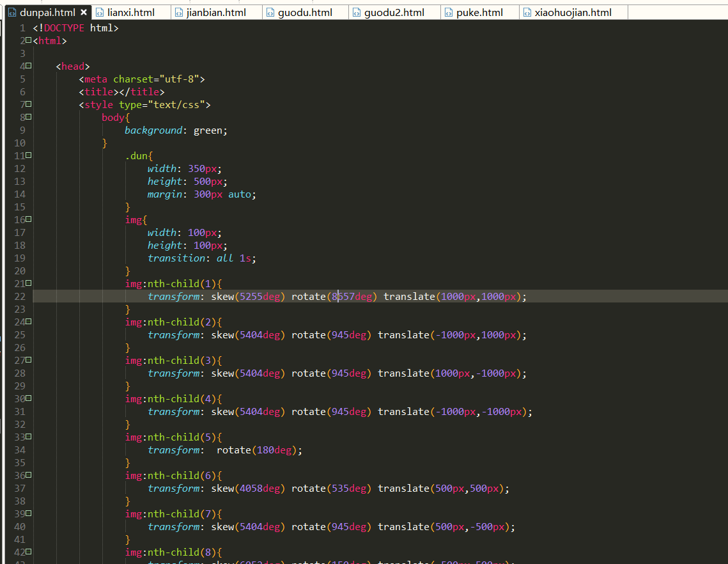Image resolution: width=728 pixels, height=564 pixels.
Task: Select the xiaohuojian.html tab
Action: pyautogui.click(x=573, y=13)
